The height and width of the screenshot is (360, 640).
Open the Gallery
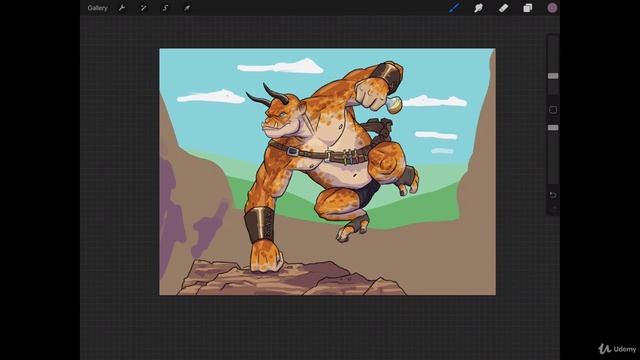tap(97, 8)
